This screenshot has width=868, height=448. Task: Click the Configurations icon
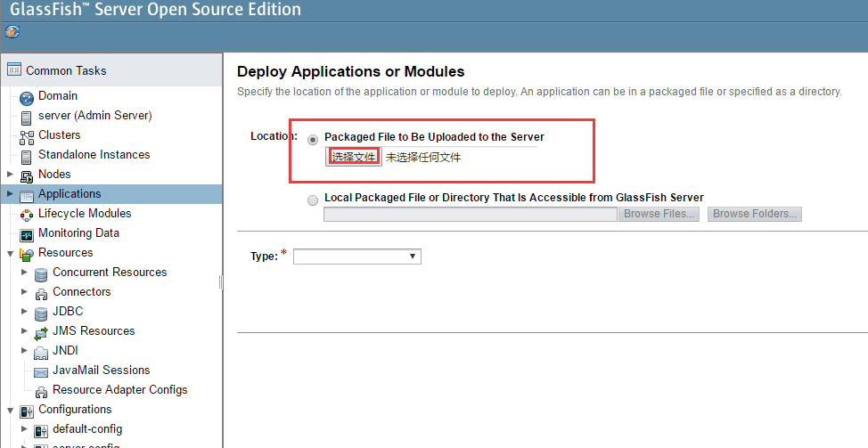[x=27, y=411]
